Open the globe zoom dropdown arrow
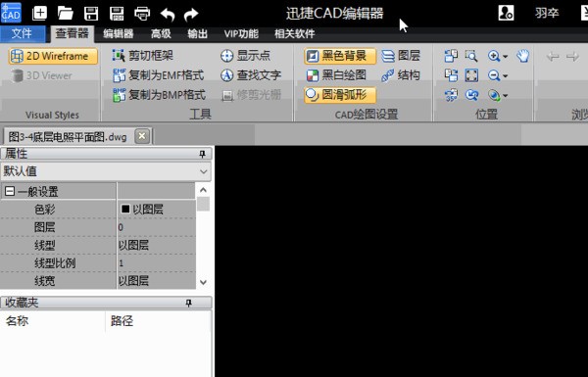588x377 pixels. tap(505, 96)
